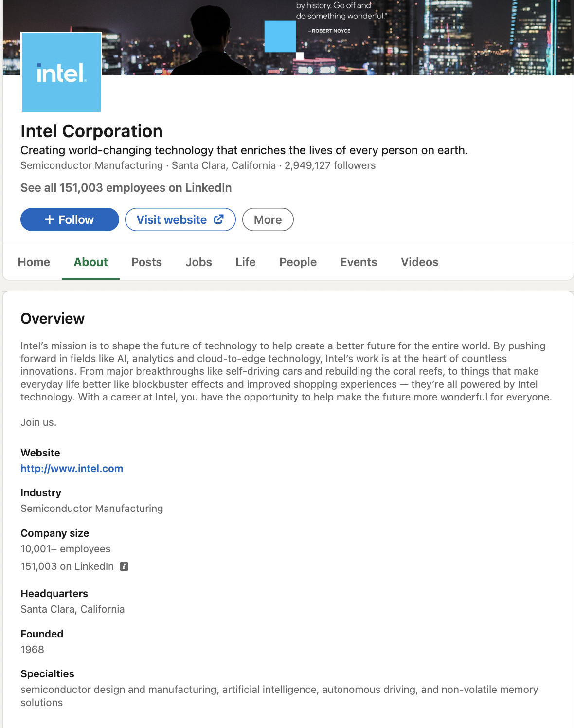Switch to the Home tab

point(33,262)
